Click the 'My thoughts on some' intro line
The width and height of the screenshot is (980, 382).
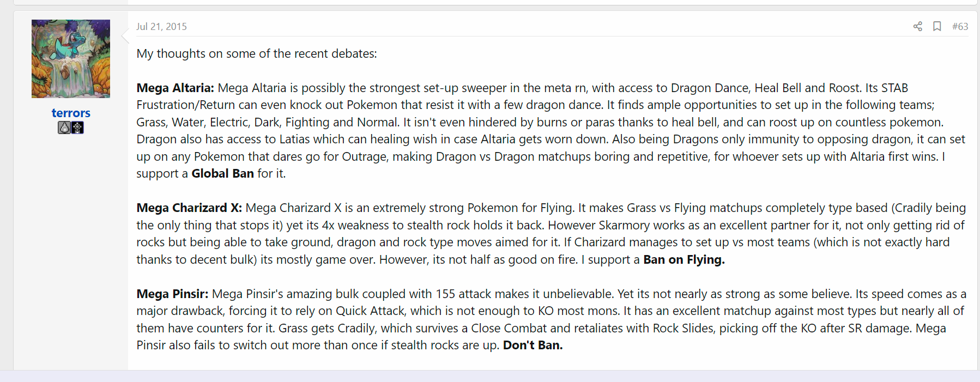[x=257, y=53]
